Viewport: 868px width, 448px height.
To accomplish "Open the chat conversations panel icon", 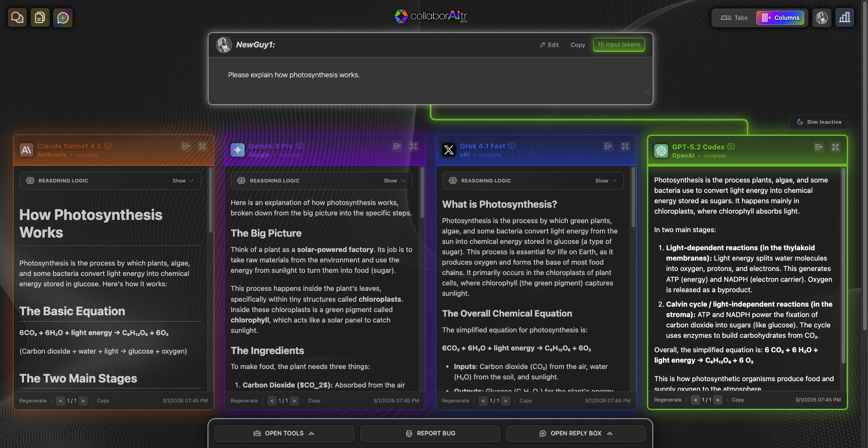I will click(x=16, y=18).
